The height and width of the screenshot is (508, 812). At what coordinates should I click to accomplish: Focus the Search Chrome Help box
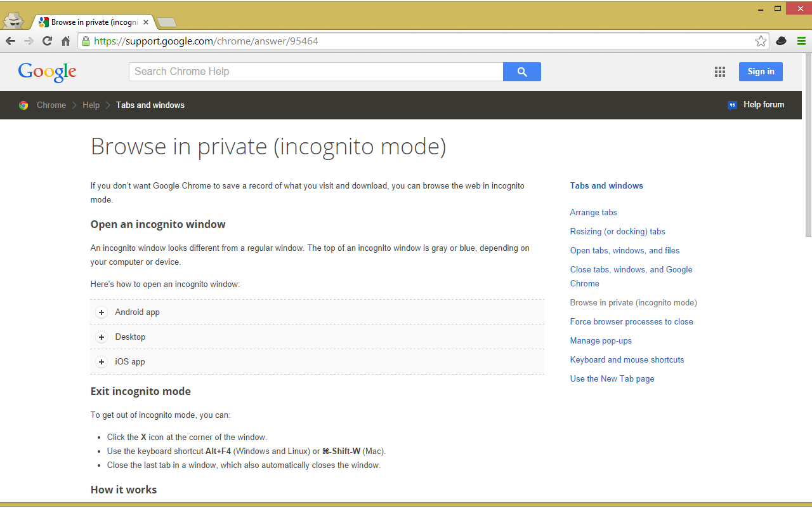[x=316, y=72]
